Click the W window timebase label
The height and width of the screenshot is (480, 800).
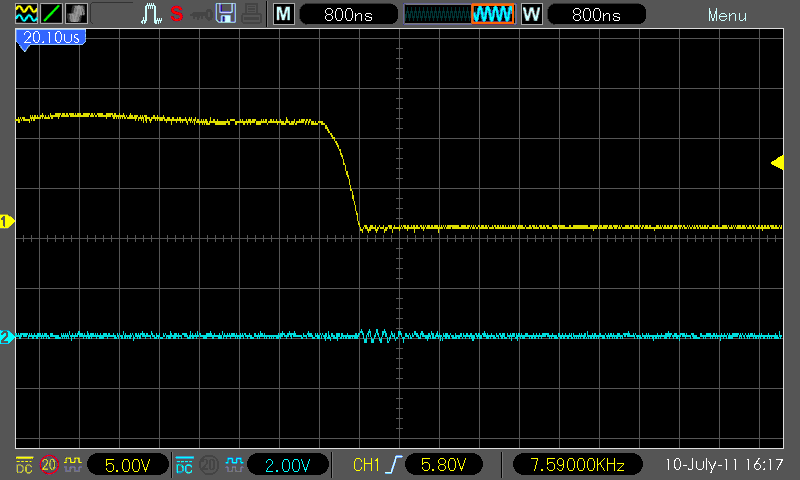[x=531, y=14]
